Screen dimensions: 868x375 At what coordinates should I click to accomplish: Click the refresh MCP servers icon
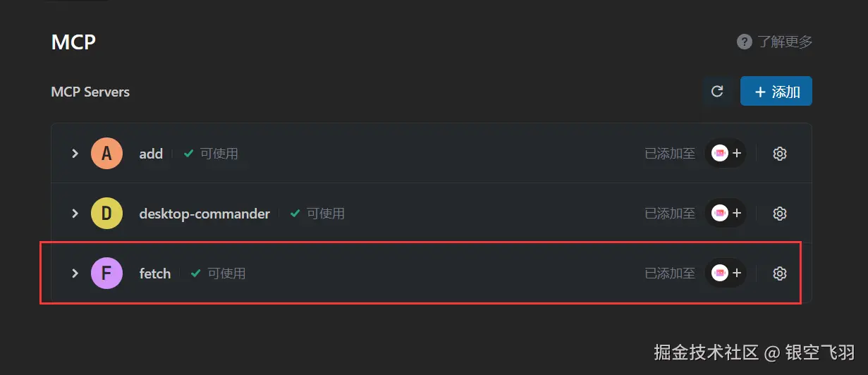717,92
